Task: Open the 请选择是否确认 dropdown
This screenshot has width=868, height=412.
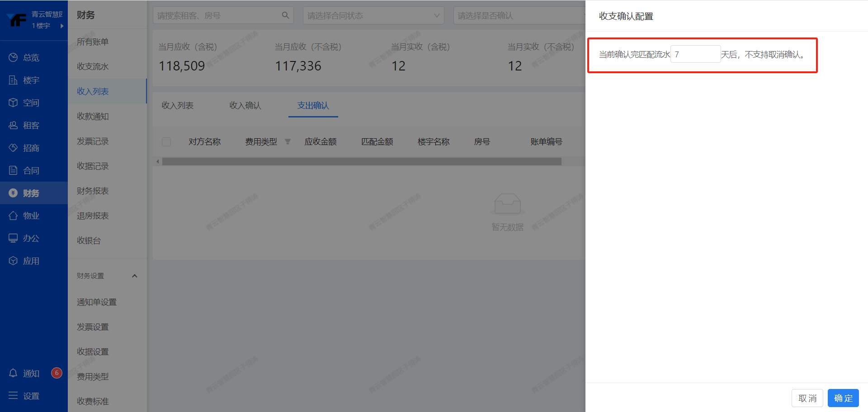Action: coord(519,15)
